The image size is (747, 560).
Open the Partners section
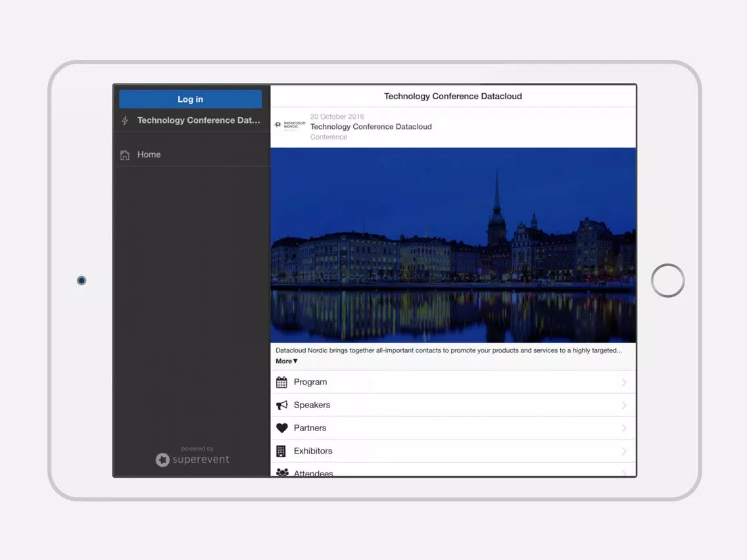click(x=453, y=428)
